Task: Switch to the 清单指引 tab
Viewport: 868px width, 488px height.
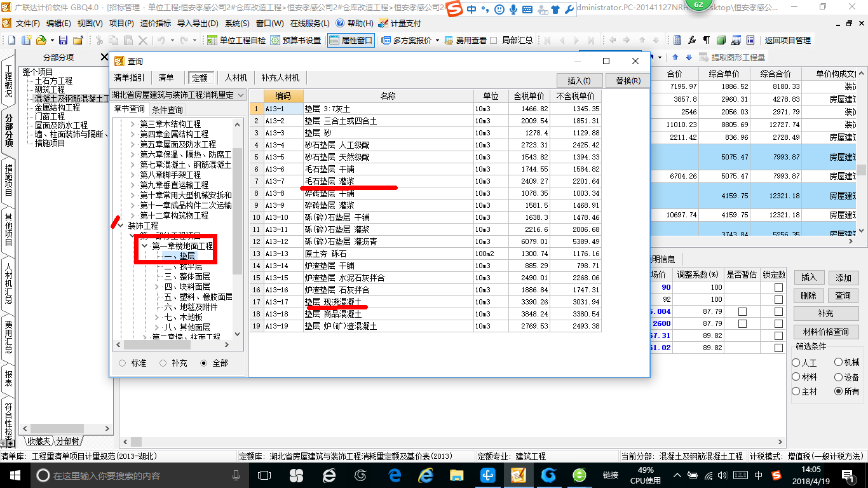Action: 129,78
